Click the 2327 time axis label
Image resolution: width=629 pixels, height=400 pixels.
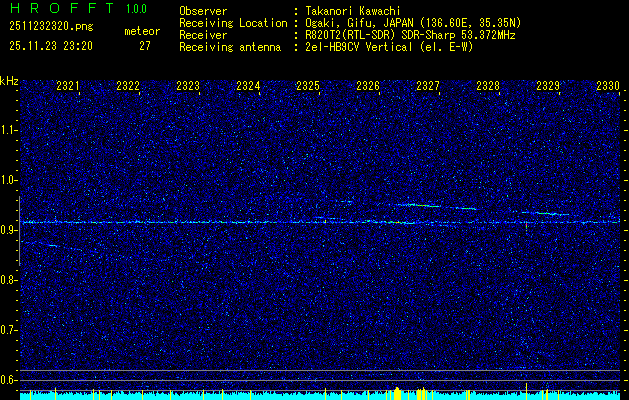pos(428,86)
